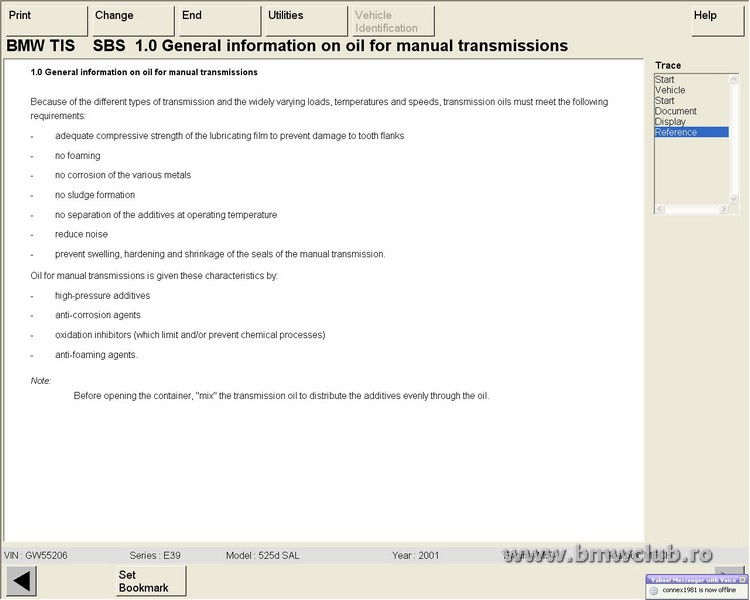Click the 'reduce noise' bullet line
The height and width of the screenshot is (600, 750).
81,234
